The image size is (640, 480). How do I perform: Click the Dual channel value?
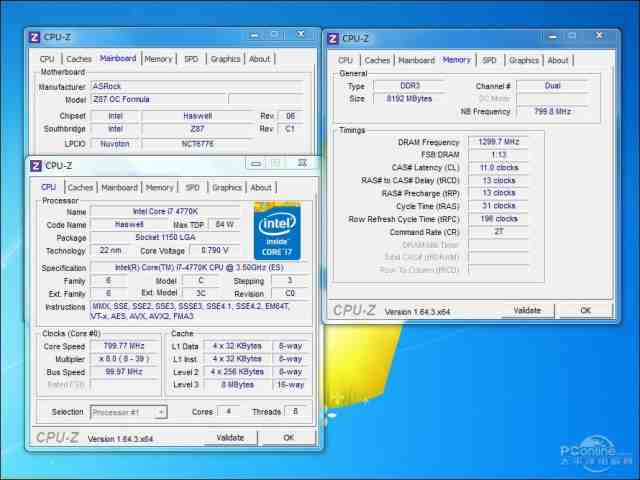tap(552, 86)
